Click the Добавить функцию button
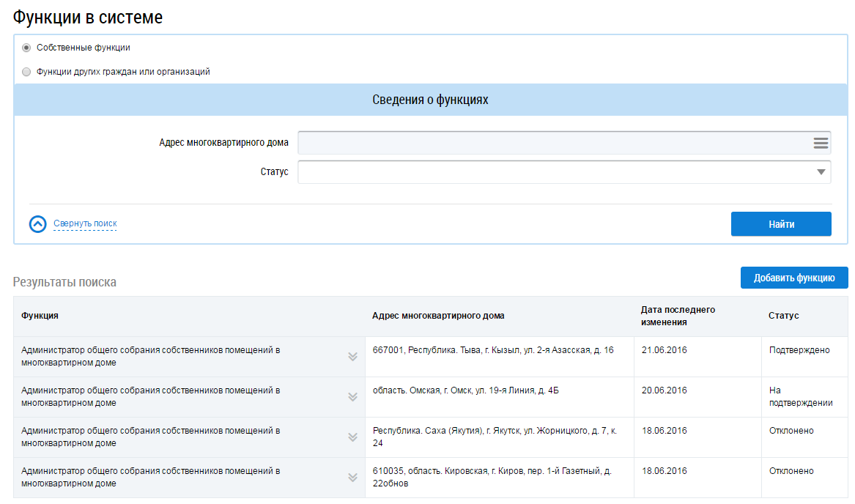Screen dimensions: 855x504 [793, 278]
